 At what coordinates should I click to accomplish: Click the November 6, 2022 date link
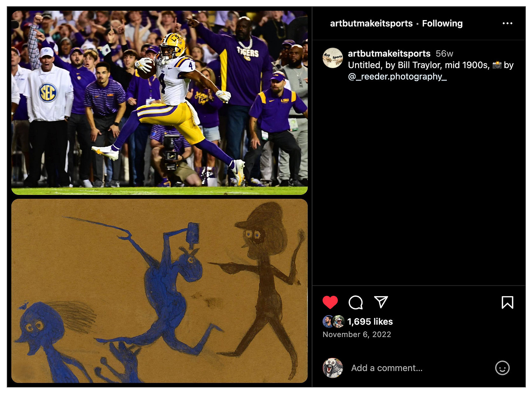click(x=357, y=334)
